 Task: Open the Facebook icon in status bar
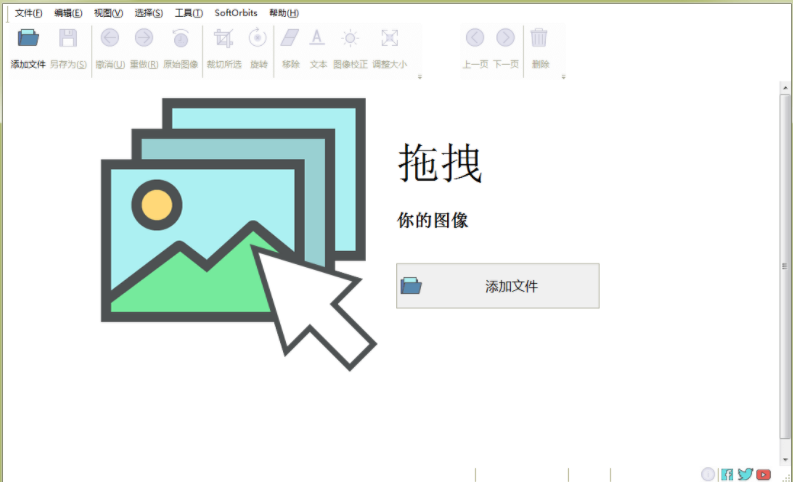click(727, 474)
